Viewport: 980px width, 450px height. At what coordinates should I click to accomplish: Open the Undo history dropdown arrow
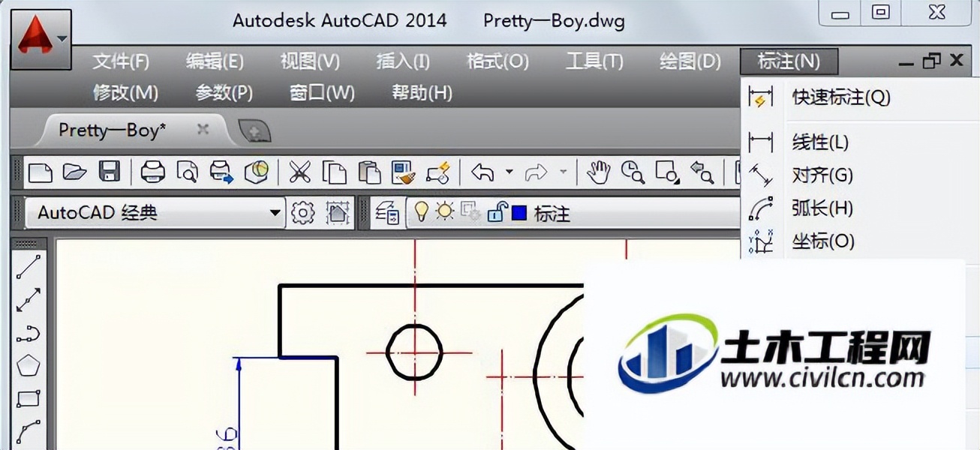pos(509,172)
